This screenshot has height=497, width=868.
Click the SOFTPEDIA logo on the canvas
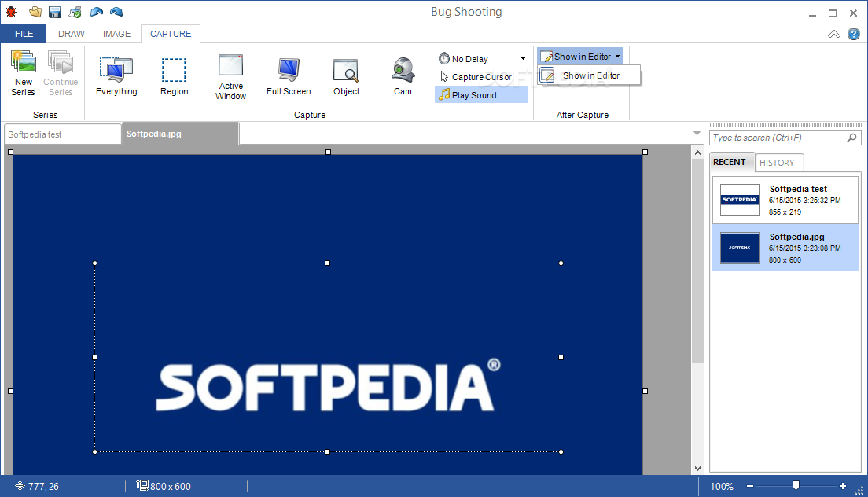[328, 385]
